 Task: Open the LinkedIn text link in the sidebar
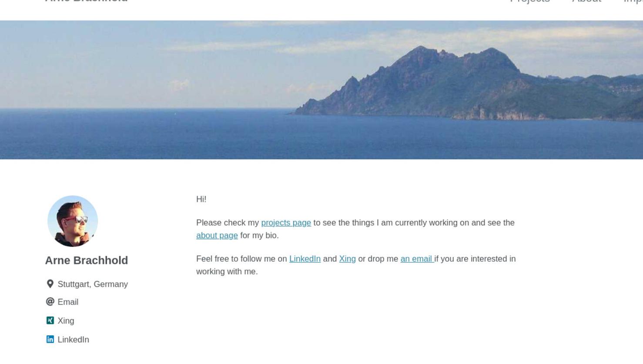tap(73, 340)
